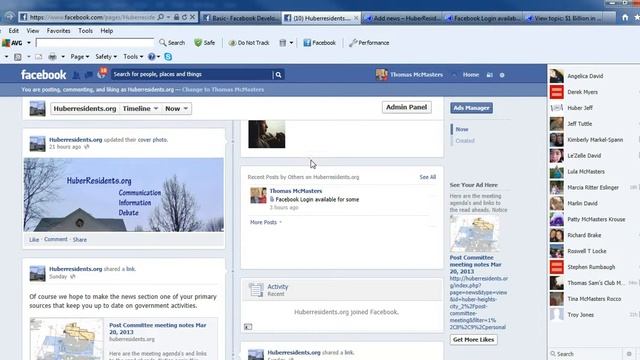Click the Facebook search input field
The width and height of the screenshot is (640, 360).
[x=191, y=74]
